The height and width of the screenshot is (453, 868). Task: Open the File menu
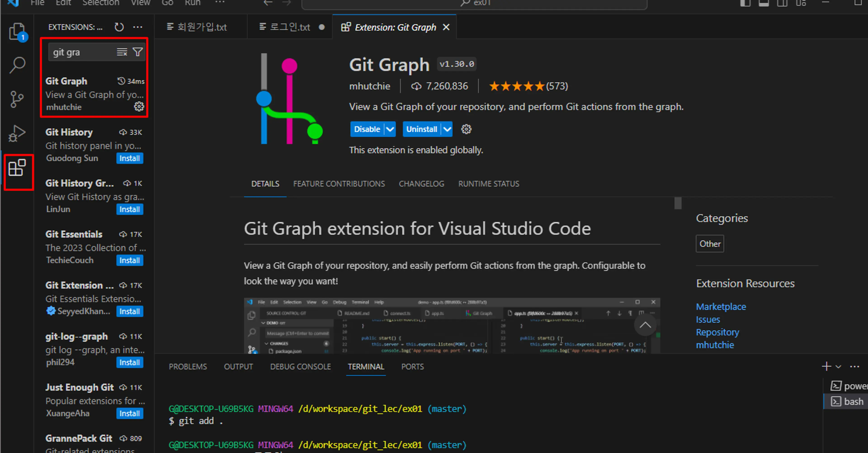(x=37, y=3)
